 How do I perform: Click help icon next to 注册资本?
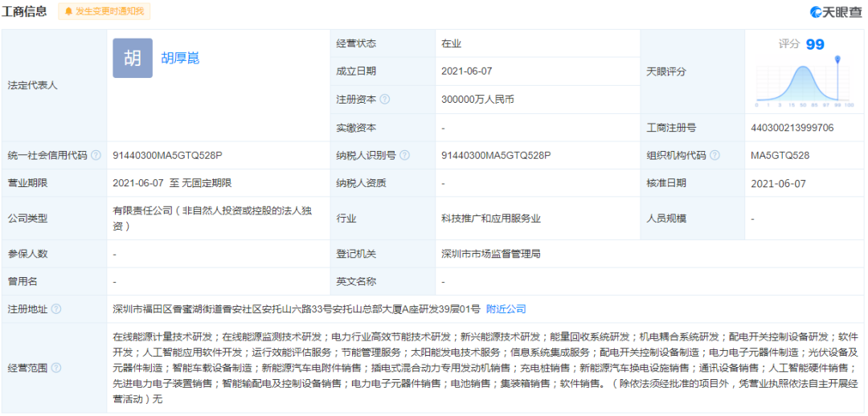point(385,100)
